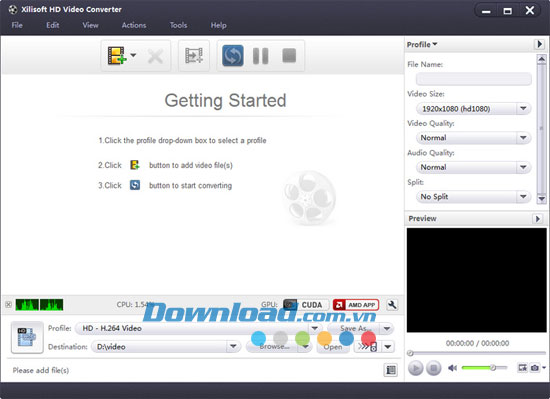Viewport: 550px width, 399px height.
Task: Click the convert icon in step 3
Action: 135,185
